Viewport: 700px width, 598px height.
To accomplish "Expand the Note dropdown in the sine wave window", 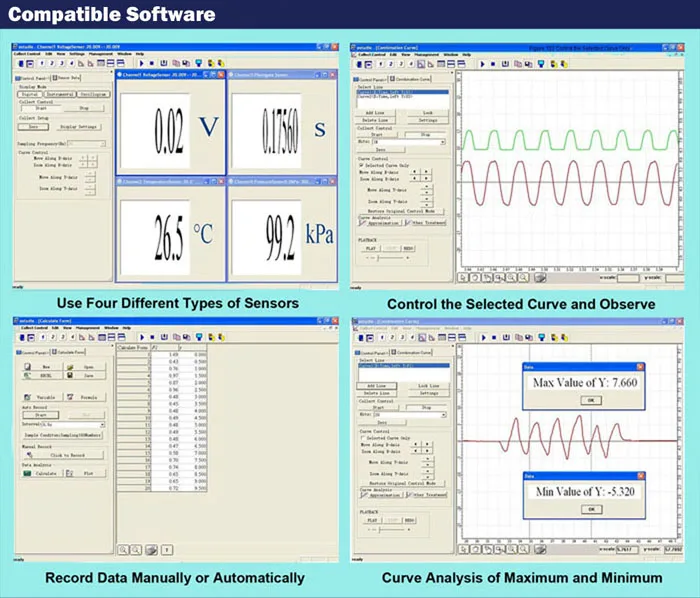I will pos(442,142).
